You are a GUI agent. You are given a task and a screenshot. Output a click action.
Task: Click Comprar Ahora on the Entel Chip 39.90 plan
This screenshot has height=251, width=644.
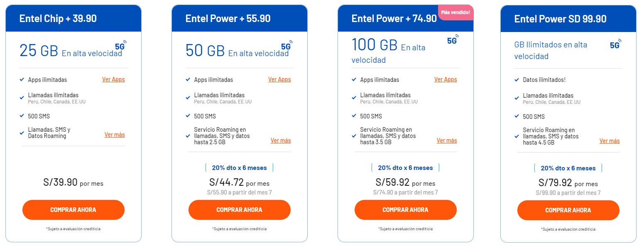tap(73, 210)
